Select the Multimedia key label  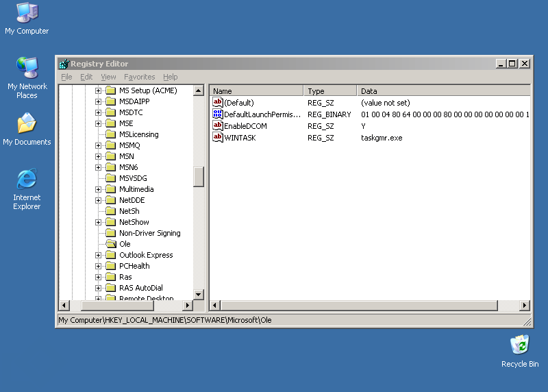[136, 189]
